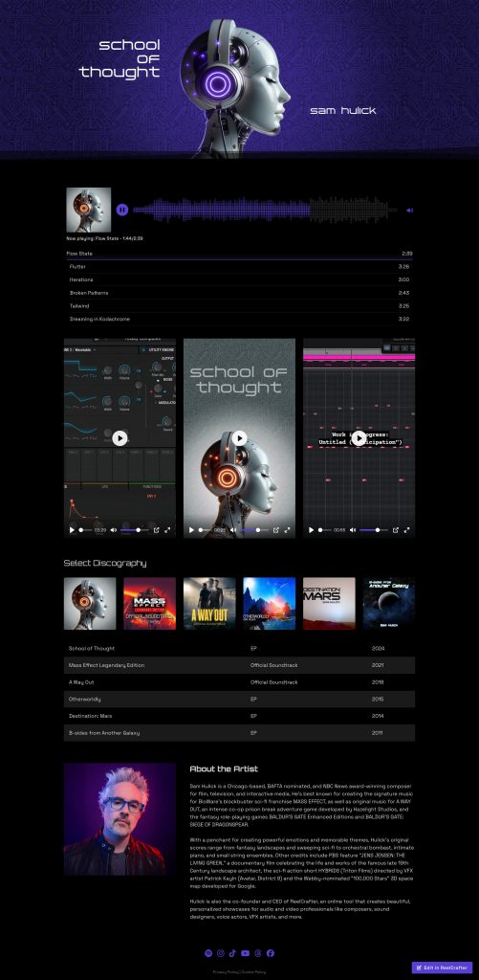Enter fullscreen on School of Thought video
Viewport: 479px width, 980px height.
click(287, 530)
